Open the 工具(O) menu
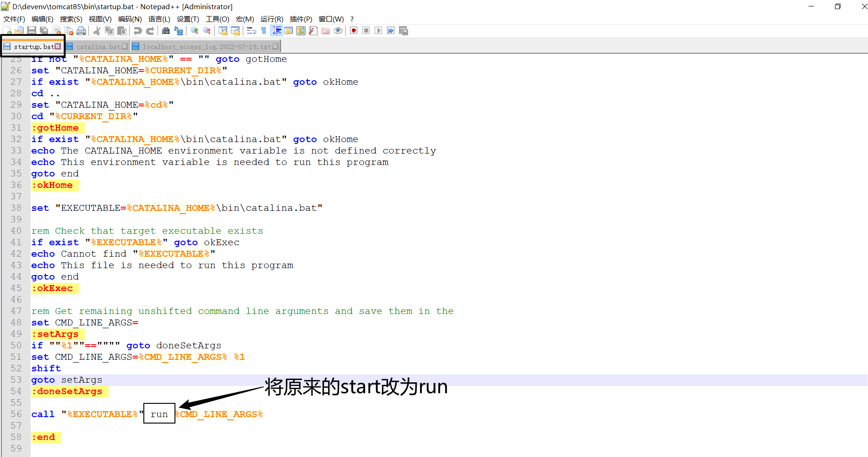The image size is (868, 457). click(x=218, y=19)
